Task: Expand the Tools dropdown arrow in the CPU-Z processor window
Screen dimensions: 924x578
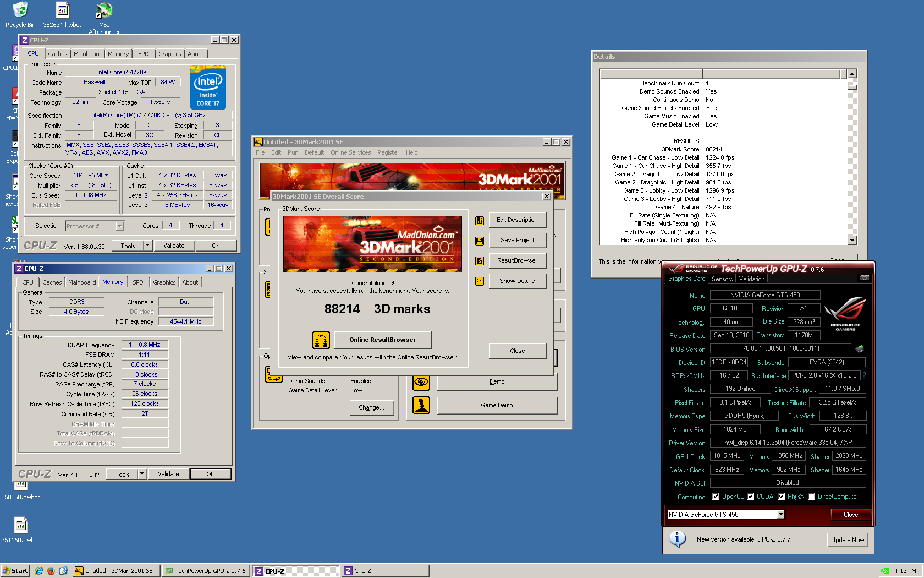Action: click(x=147, y=246)
